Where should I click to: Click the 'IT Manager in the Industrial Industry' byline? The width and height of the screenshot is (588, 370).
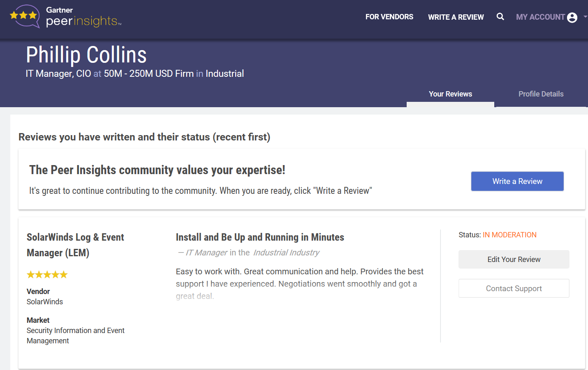pos(248,253)
